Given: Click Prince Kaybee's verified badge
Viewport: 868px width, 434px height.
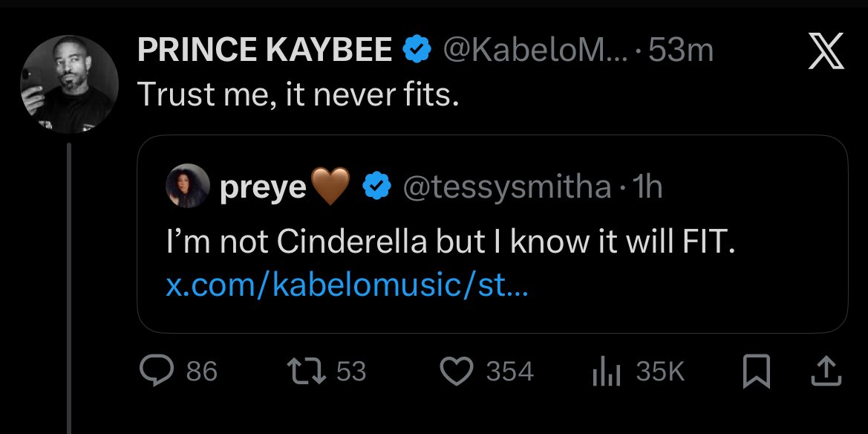Looking at the screenshot, I should 417,51.
